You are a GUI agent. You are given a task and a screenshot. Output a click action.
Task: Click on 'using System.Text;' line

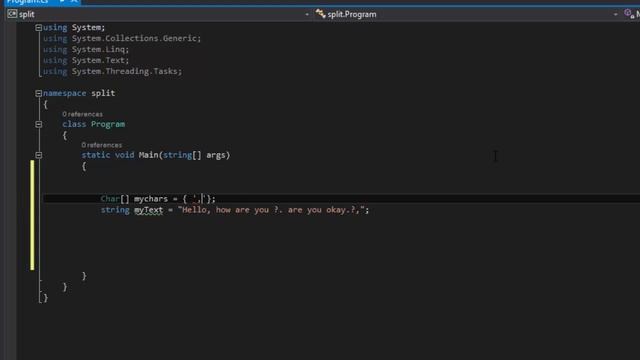(86, 60)
